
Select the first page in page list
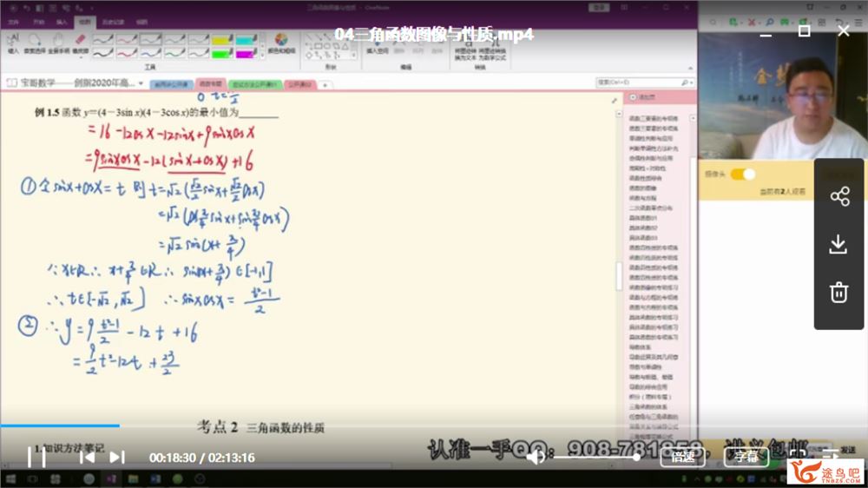pyautogui.click(x=654, y=118)
